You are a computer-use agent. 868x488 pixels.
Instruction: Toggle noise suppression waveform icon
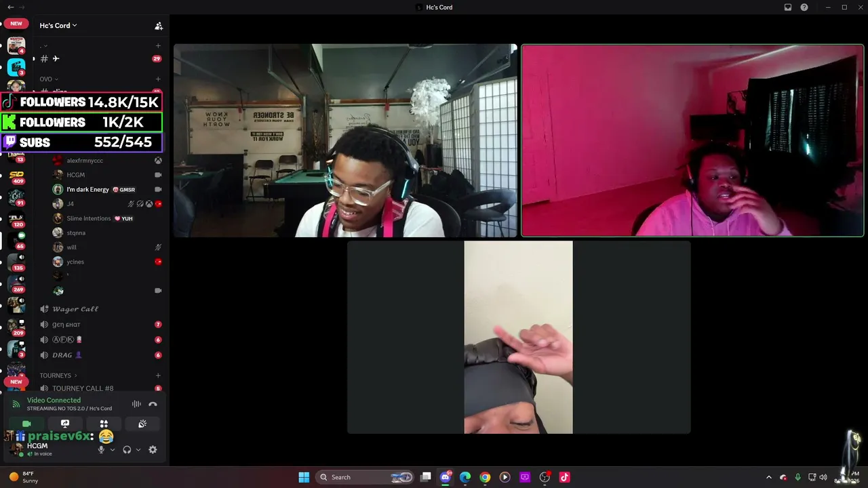(x=136, y=405)
